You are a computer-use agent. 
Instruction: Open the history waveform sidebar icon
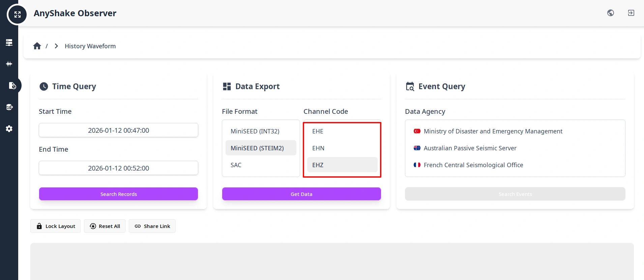(x=12, y=85)
